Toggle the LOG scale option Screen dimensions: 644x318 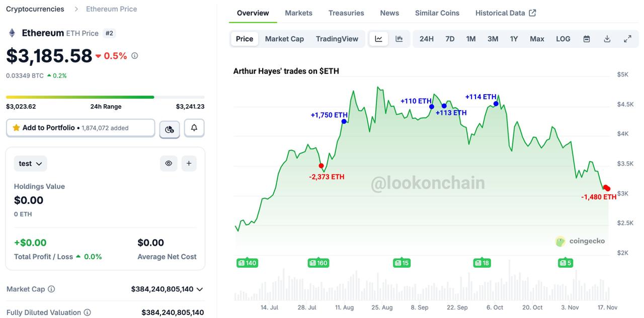click(x=563, y=39)
